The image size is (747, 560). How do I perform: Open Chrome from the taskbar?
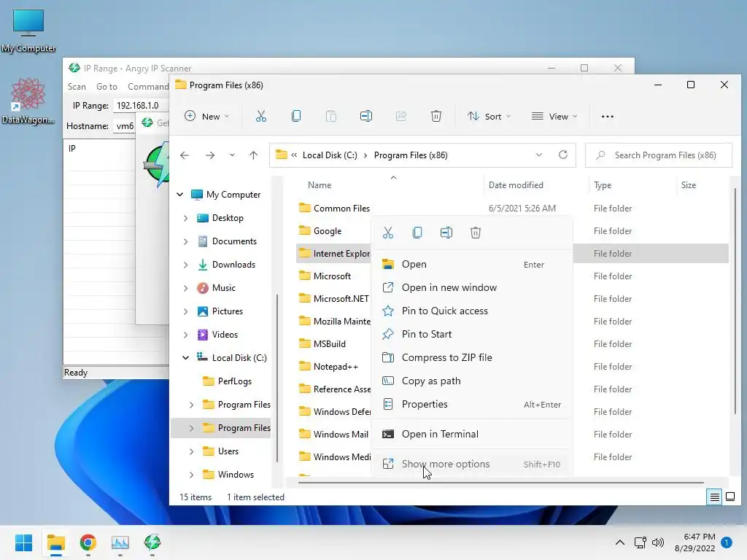(88, 542)
